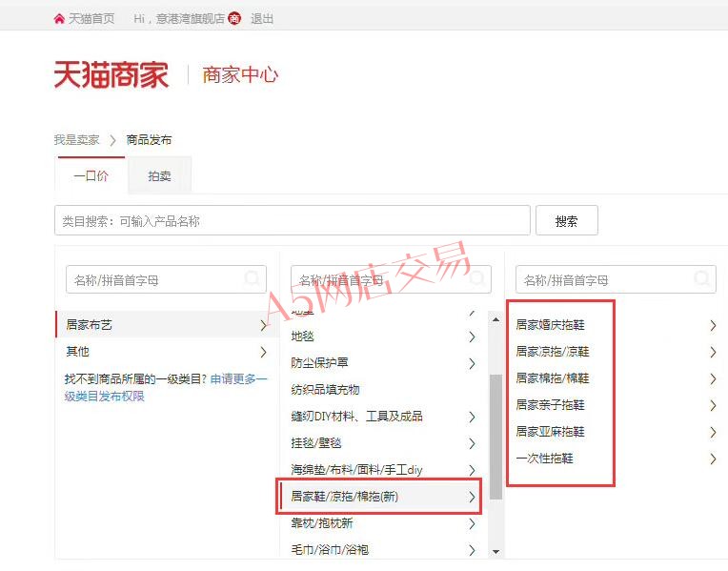The width and height of the screenshot is (728, 571).
Task: Expand 居家亚麻拖鞋 chevron arrow
Action: click(x=713, y=433)
